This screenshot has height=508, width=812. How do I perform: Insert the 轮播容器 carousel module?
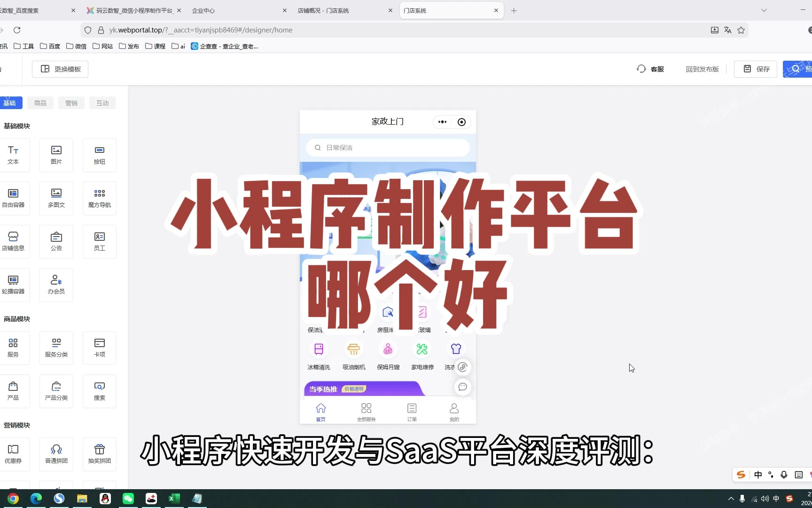(x=13, y=285)
